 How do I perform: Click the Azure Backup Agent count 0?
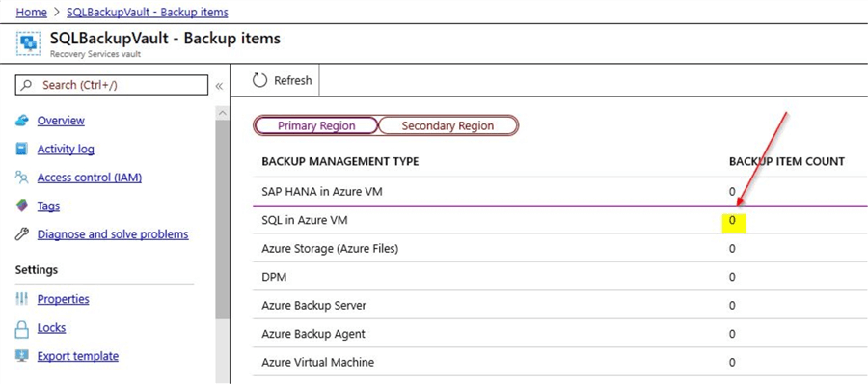coord(732,334)
